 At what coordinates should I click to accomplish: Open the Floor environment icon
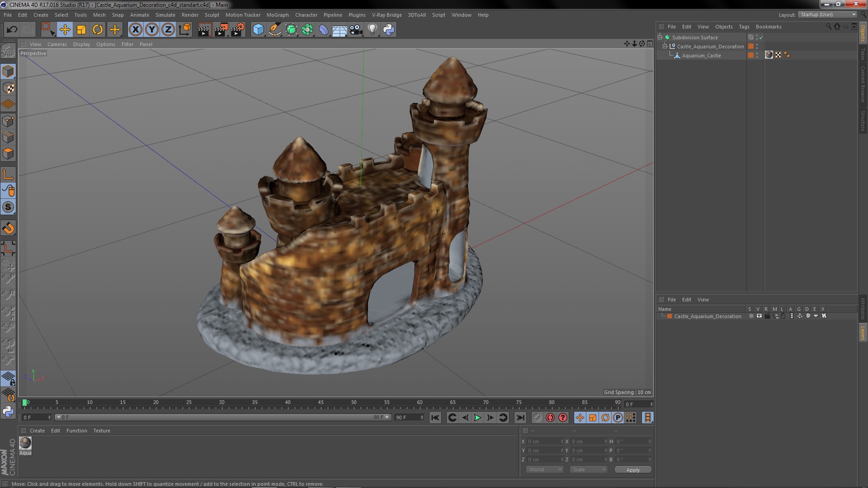click(x=340, y=30)
